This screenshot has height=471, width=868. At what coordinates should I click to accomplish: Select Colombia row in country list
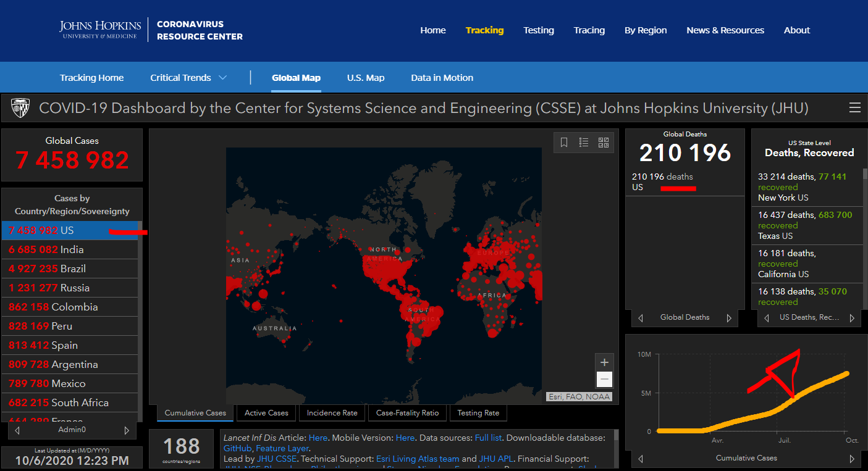tap(70, 307)
